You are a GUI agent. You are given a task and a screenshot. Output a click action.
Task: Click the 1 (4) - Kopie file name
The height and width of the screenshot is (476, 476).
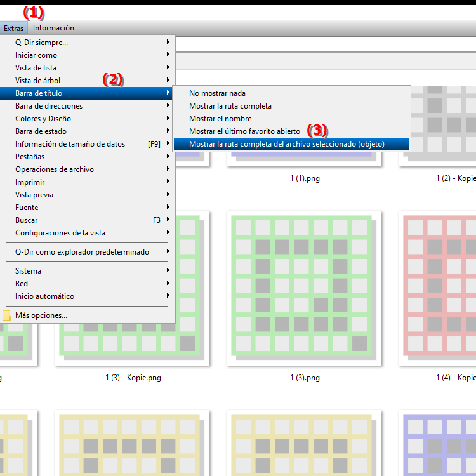[456, 378]
